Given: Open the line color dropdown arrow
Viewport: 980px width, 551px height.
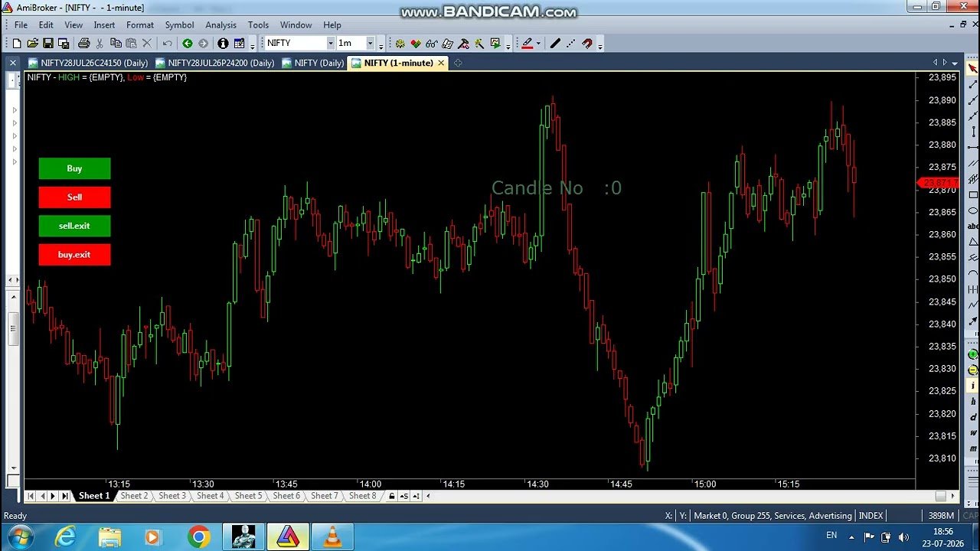Looking at the screenshot, I should pos(538,44).
